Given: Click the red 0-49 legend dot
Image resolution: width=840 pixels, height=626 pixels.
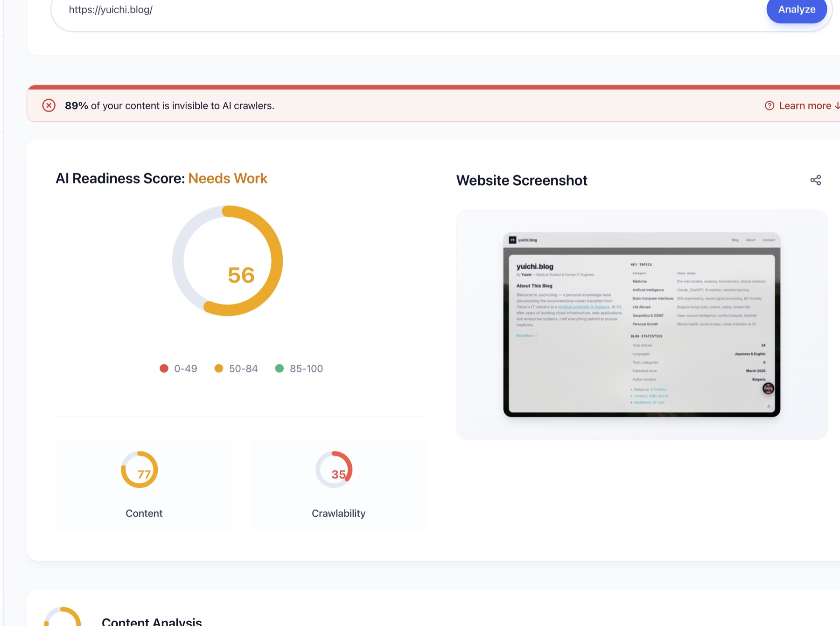Looking at the screenshot, I should (164, 368).
